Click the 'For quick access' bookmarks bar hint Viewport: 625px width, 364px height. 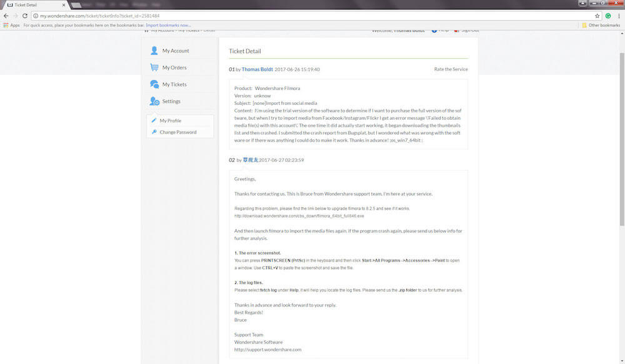[84, 25]
